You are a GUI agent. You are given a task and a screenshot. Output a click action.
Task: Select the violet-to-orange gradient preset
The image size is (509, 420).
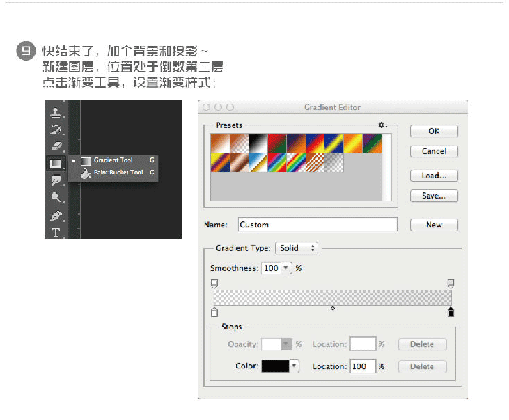pyautogui.click(x=297, y=143)
